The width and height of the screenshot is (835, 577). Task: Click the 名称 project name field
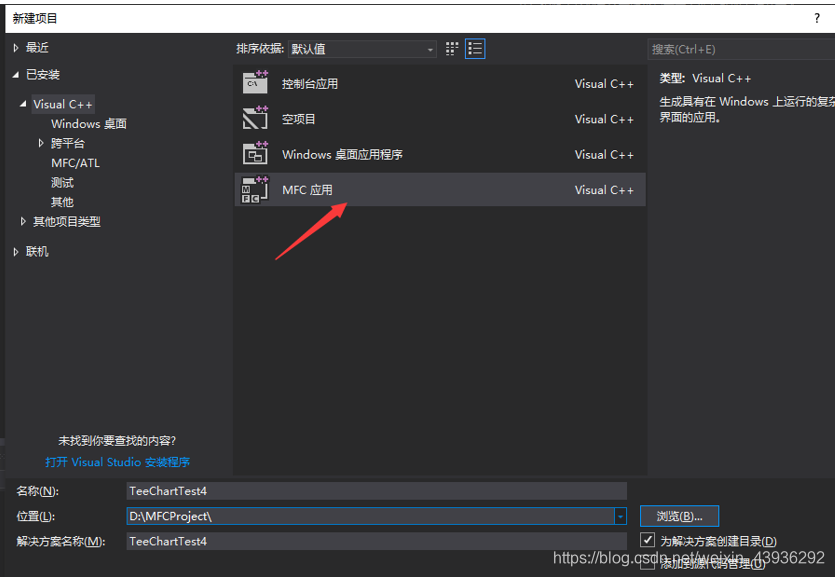click(376, 491)
